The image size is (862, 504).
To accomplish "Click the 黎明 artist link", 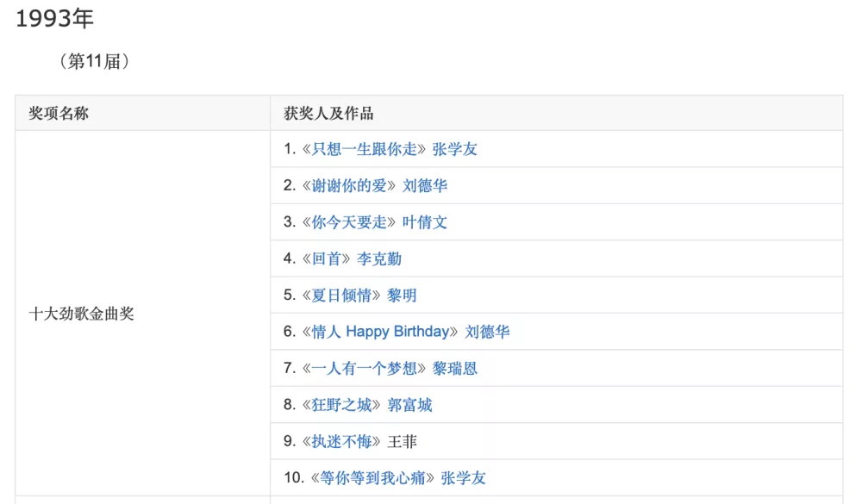I will pyautogui.click(x=402, y=296).
